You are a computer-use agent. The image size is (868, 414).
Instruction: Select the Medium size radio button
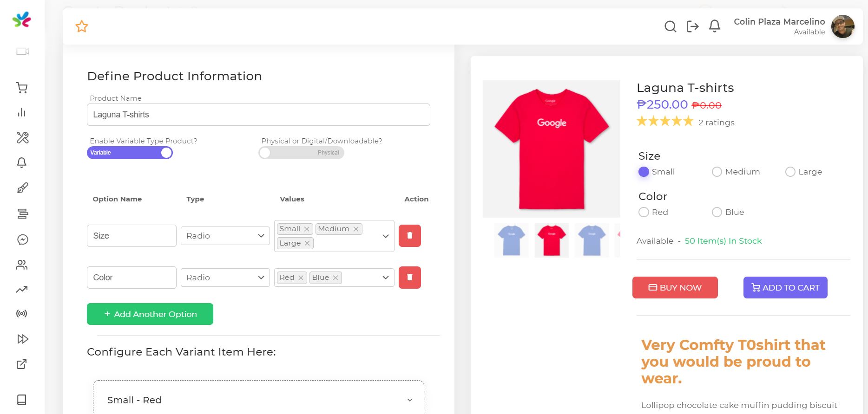(x=717, y=172)
